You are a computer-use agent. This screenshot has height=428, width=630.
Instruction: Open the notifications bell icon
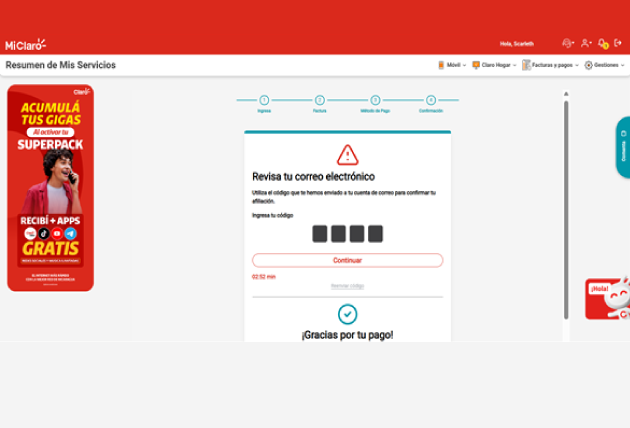click(x=603, y=43)
